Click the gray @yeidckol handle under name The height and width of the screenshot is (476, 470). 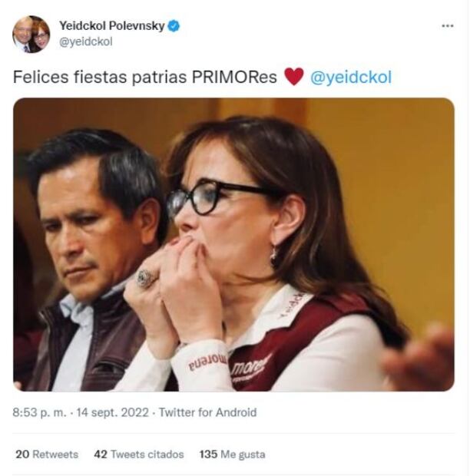(85, 41)
